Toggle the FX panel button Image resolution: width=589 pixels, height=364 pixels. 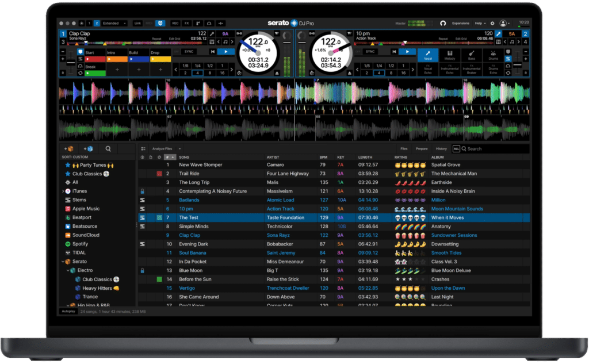(x=187, y=24)
